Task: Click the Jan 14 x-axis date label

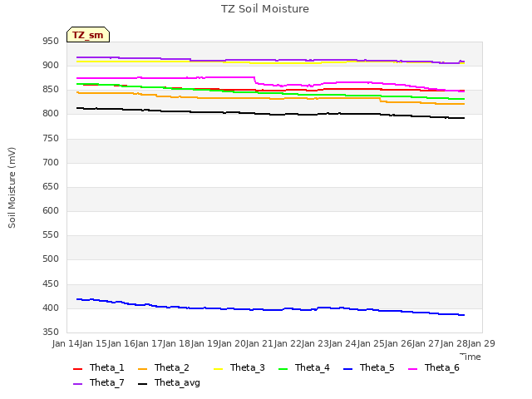Action: click(66, 343)
